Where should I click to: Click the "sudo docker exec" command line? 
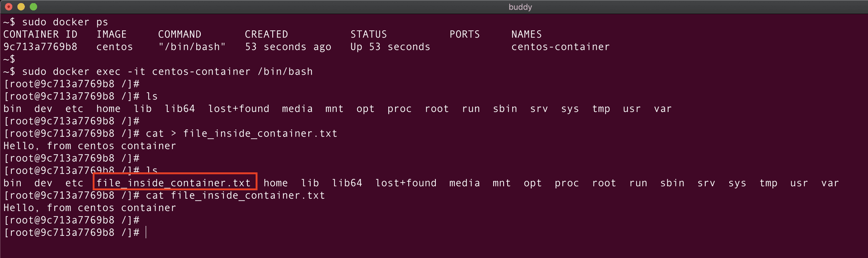167,72
